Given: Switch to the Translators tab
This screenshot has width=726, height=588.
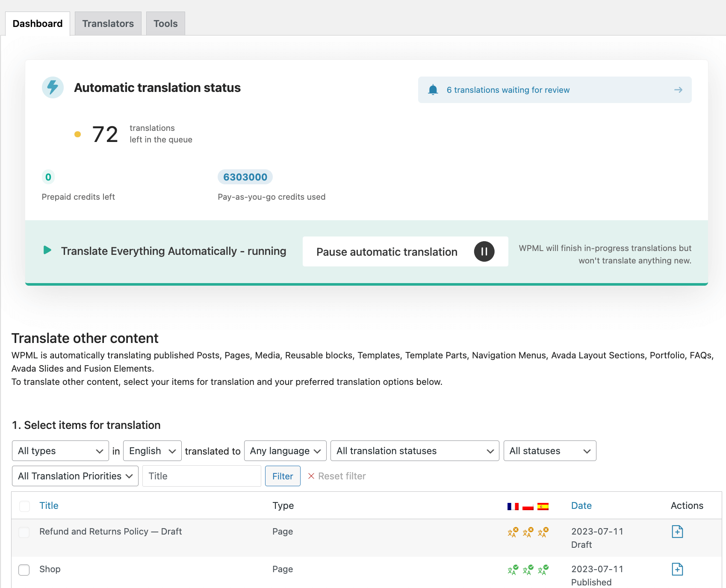Looking at the screenshot, I should coord(108,24).
